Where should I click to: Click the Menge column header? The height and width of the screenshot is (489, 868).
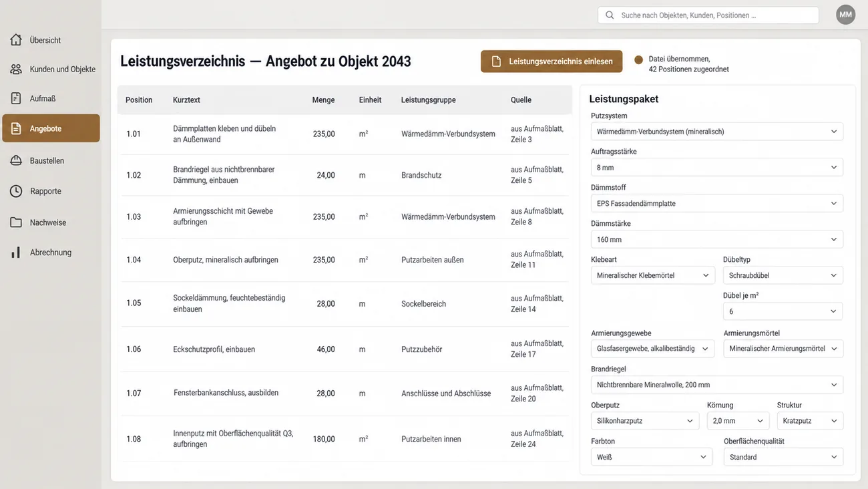323,100
